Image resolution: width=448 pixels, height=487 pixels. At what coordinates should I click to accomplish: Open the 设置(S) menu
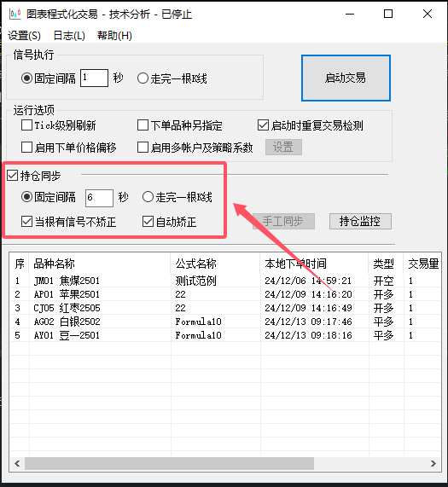point(24,36)
